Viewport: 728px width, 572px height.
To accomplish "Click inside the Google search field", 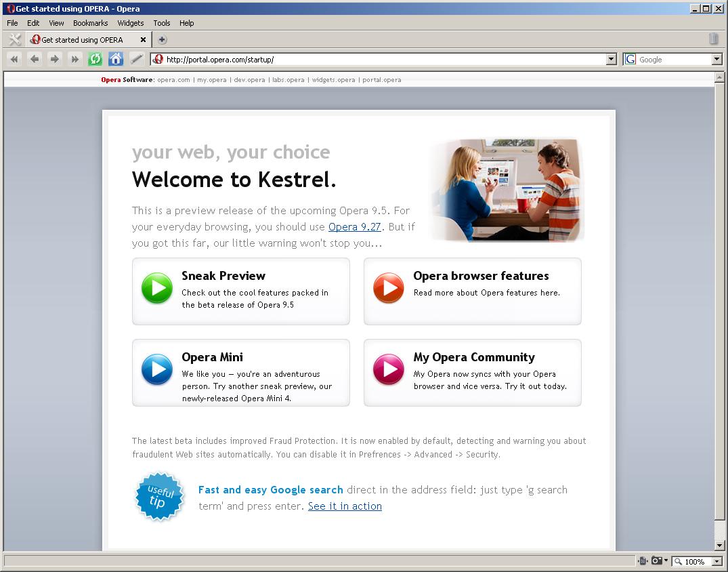I will tap(674, 60).
